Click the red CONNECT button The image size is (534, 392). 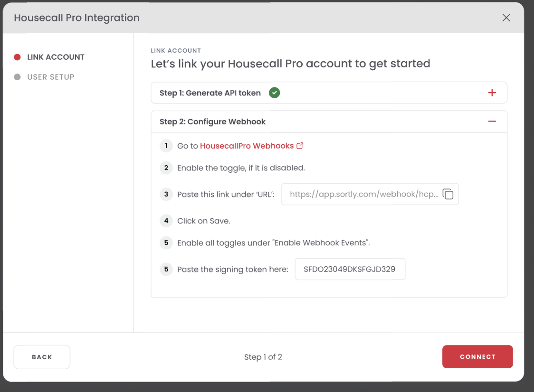(x=477, y=356)
